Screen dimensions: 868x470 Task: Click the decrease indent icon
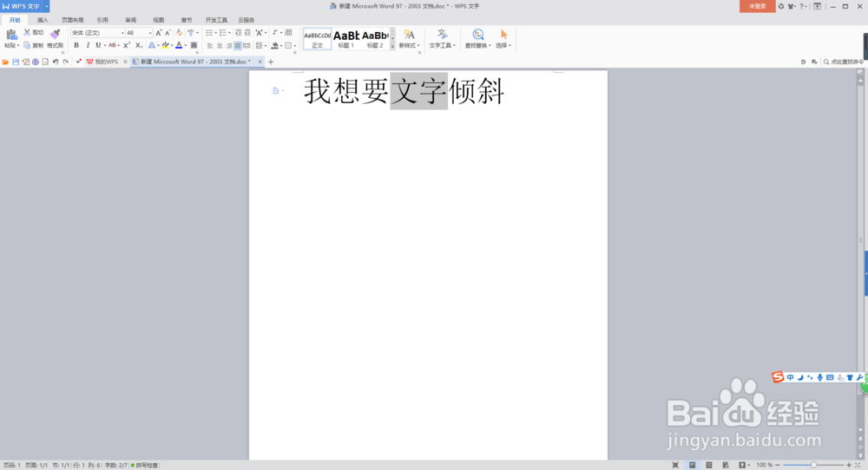[x=238, y=33]
